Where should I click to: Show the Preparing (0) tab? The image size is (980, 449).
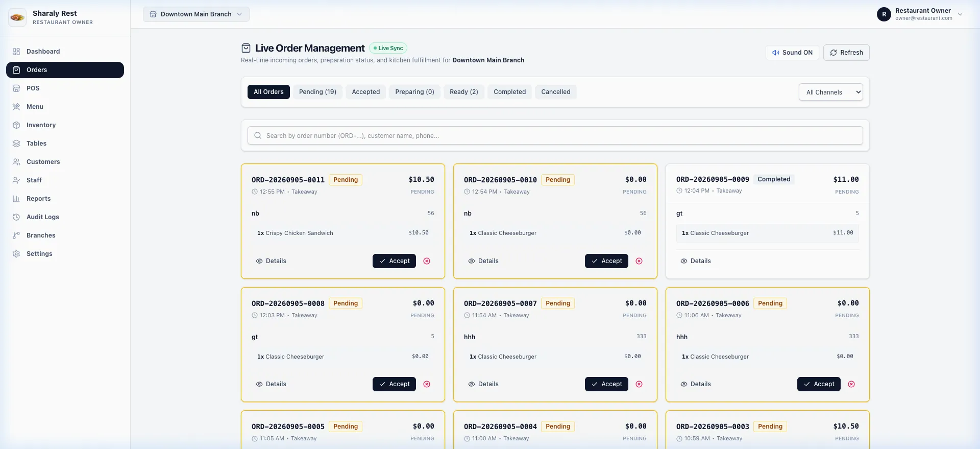pos(414,92)
